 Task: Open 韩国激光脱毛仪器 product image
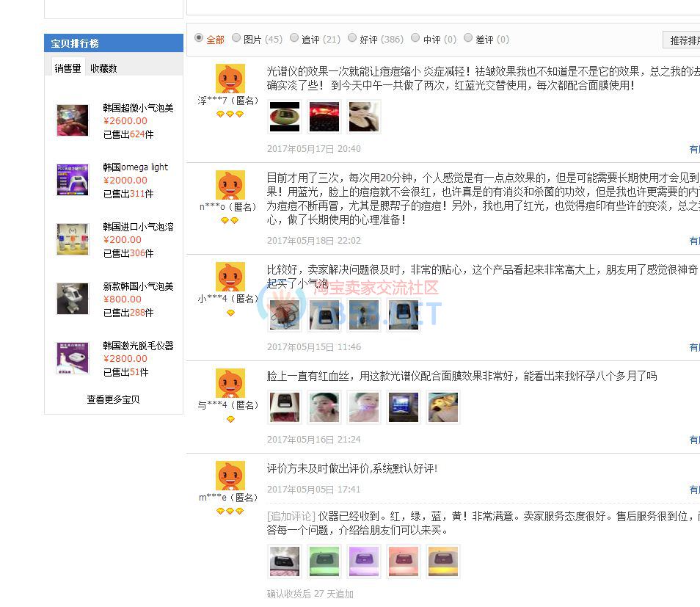[73, 358]
